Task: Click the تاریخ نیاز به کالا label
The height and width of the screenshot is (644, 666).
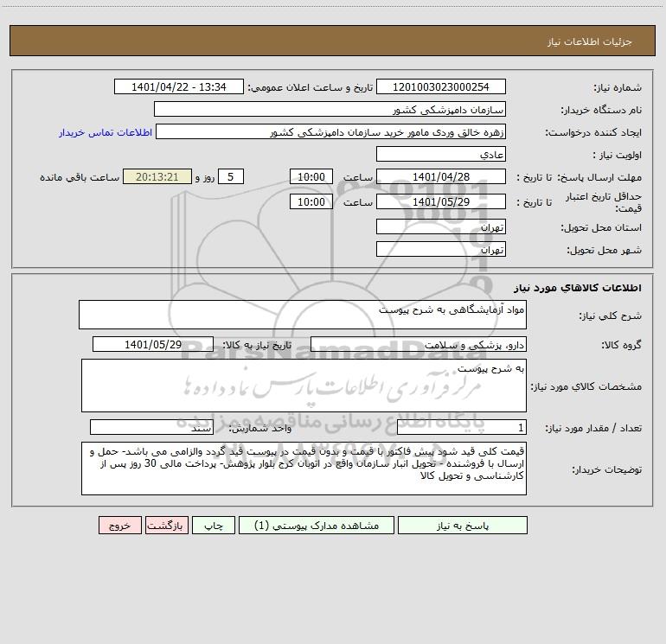Action: (258, 345)
